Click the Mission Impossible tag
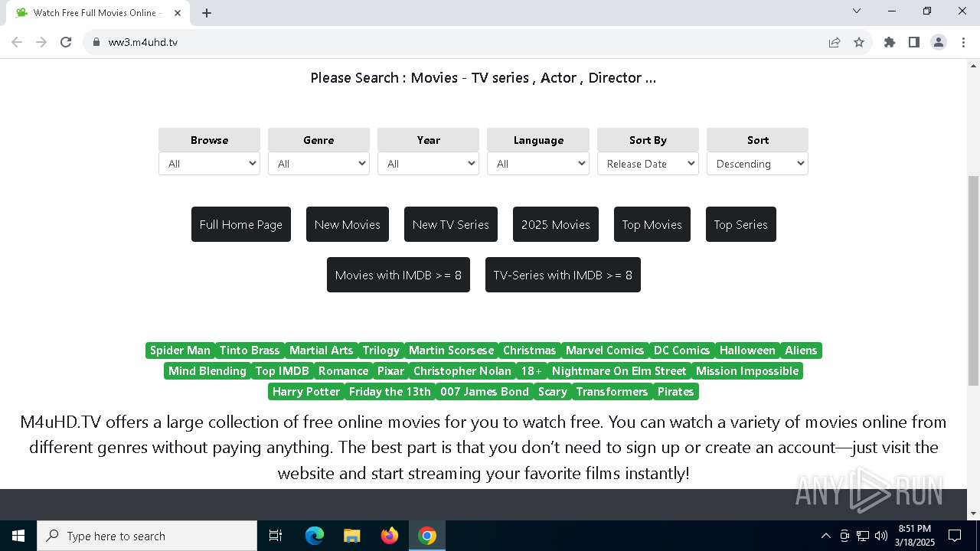The height and width of the screenshot is (551, 980). pos(747,371)
